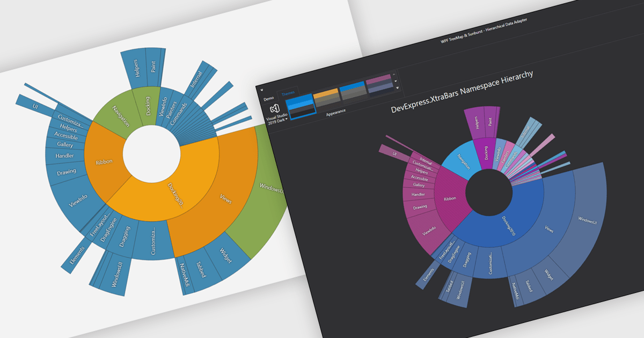This screenshot has height=338, width=644.
Task: Switch to the Themes ribbon tab
Action: click(x=288, y=93)
